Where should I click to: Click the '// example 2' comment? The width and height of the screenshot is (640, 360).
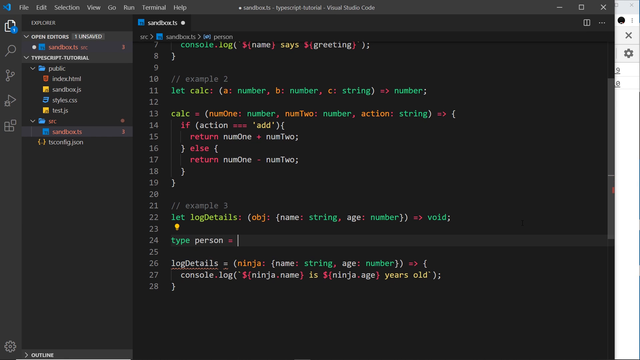[199, 79]
